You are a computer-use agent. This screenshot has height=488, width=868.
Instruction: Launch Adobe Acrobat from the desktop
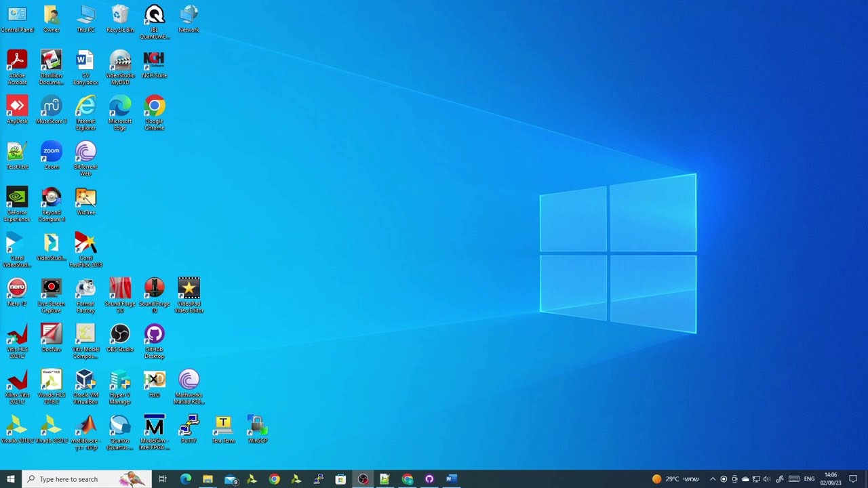tap(17, 68)
